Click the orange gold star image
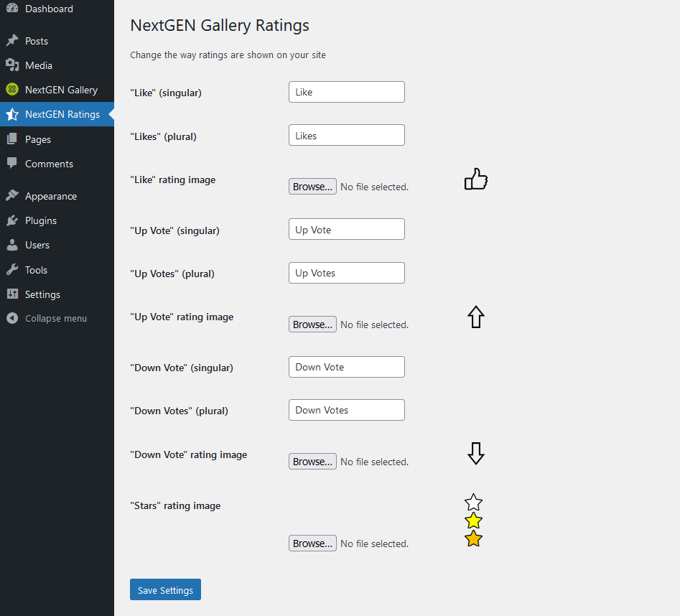The width and height of the screenshot is (680, 616). coord(473,538)
